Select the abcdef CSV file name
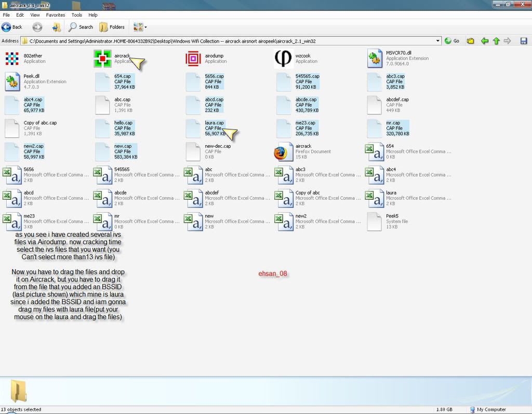Viewport: 532px width, 414px height. pyautogui.click(x=212, y=192)
